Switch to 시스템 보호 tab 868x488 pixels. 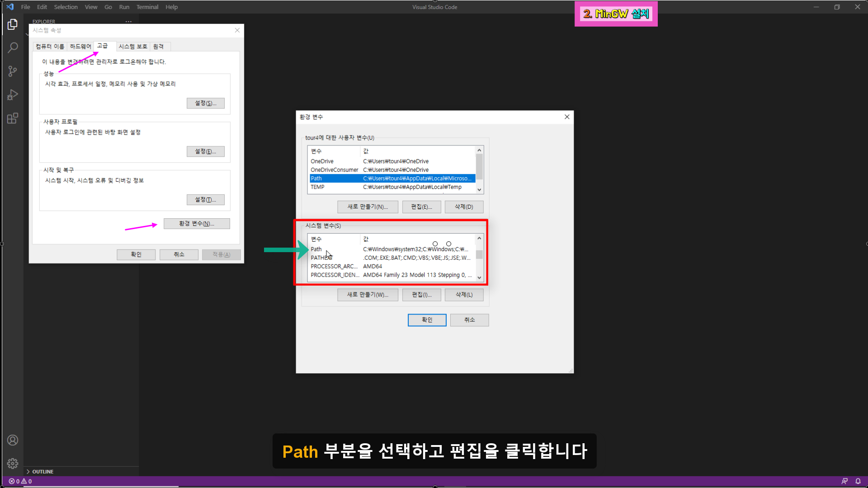pyautogui.click(x=133, y=47)
